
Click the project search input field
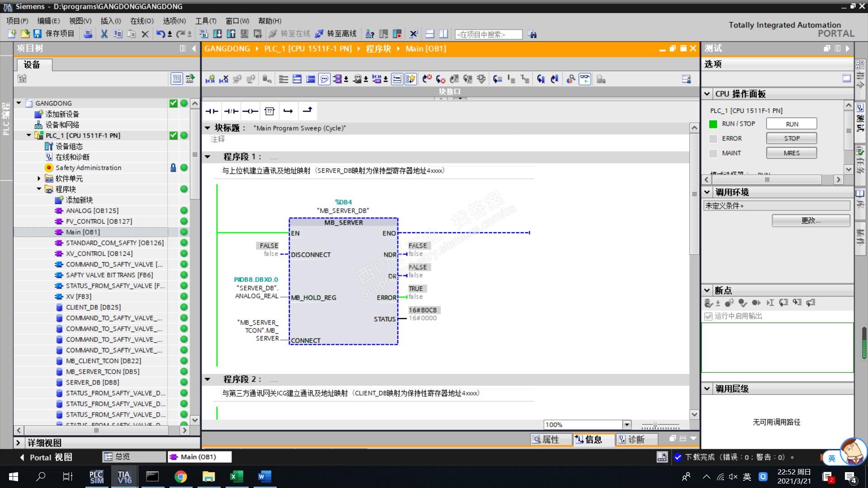[488, 34]
